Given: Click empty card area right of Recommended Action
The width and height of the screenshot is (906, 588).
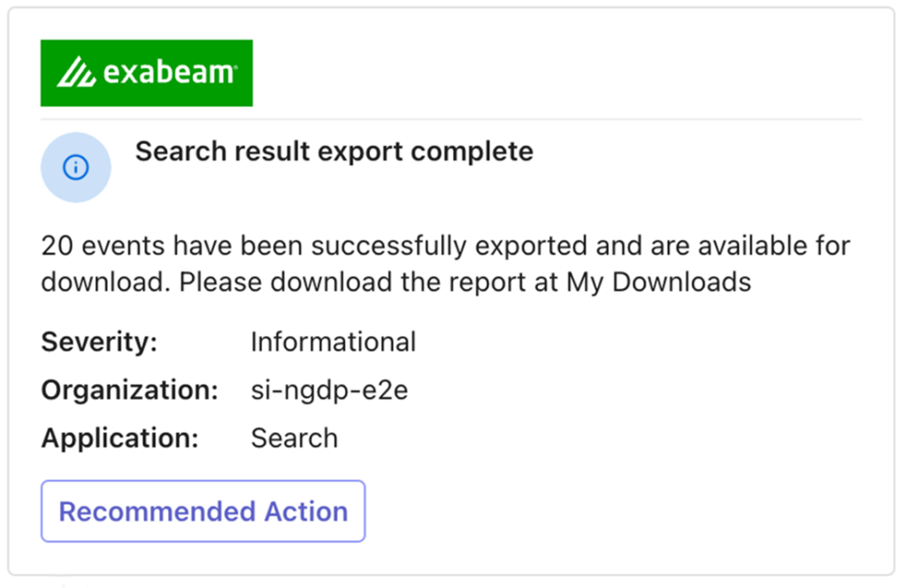Looking at the screenshot, I should pyautogui.click(x=619, y=511).
